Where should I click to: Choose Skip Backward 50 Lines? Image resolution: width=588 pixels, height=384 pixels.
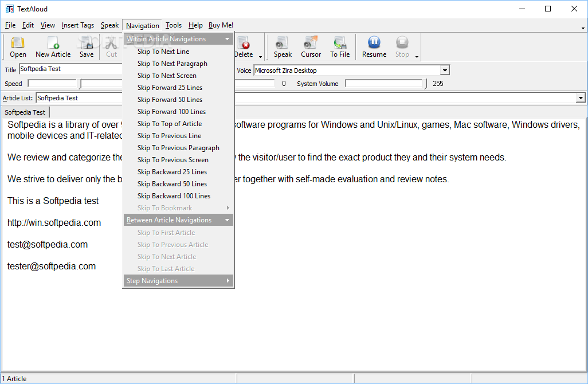click(178, 184)
